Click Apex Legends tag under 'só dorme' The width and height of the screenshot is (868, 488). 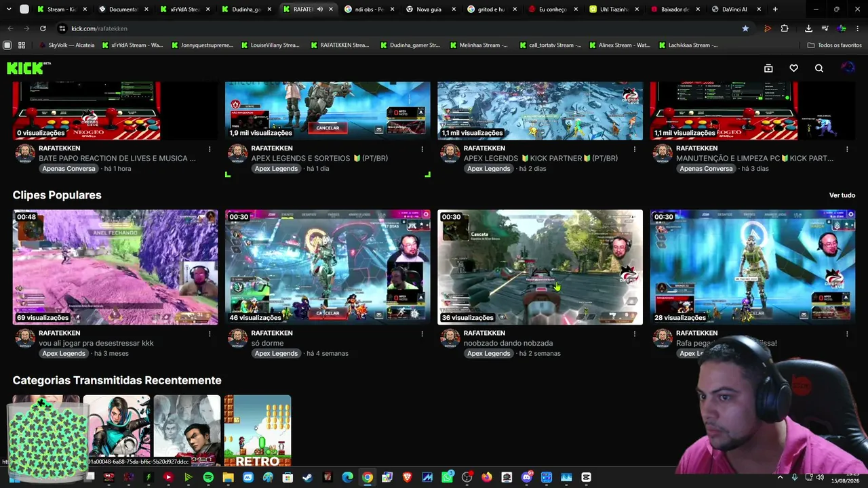(276, 354)
